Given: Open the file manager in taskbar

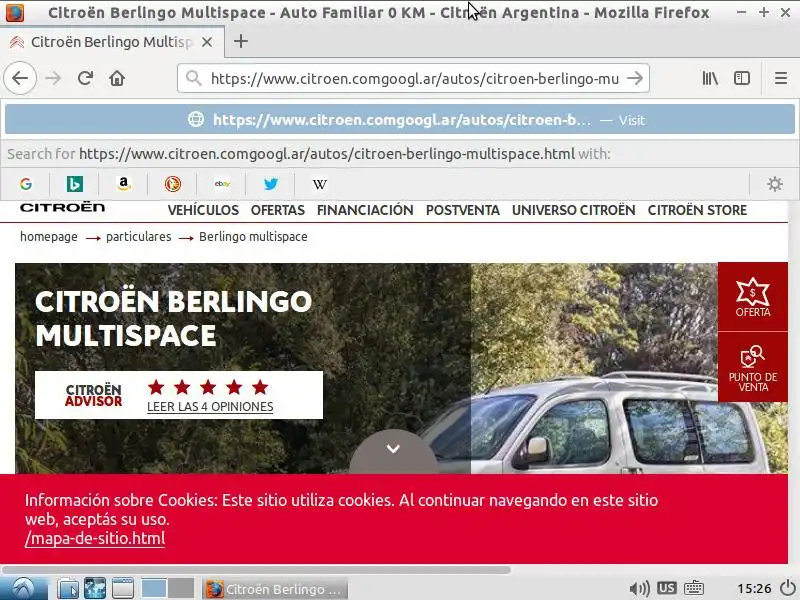Looking at the screenshot, I should 68,588.
